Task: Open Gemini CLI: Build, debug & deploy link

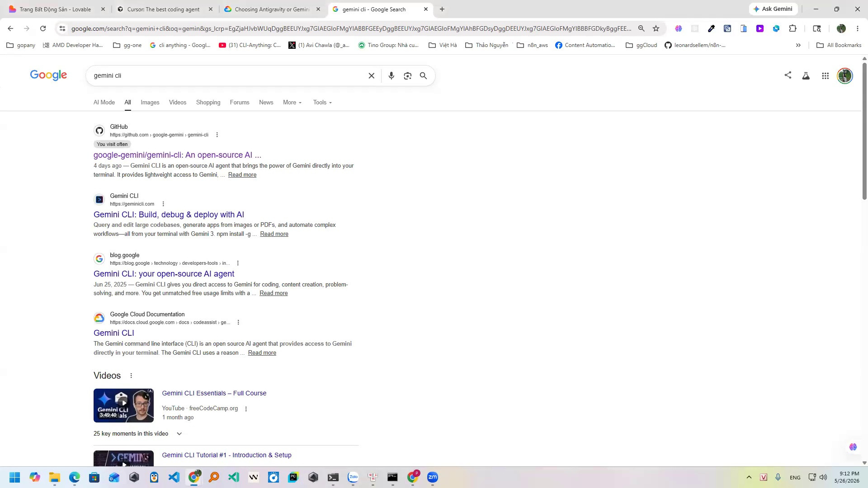Action: (x=169, y=215)
